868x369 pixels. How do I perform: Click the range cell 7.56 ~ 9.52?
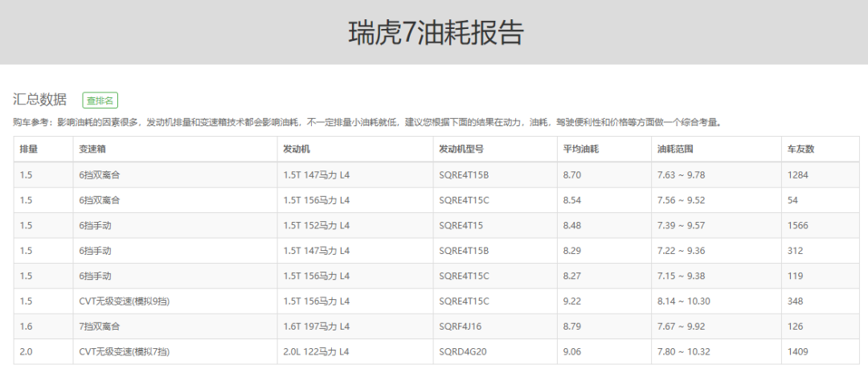(681, 200)
